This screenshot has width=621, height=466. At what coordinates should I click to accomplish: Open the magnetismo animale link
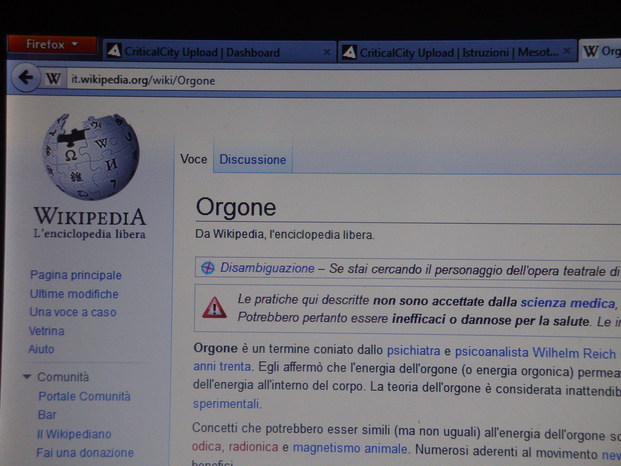tap(350, 448)
